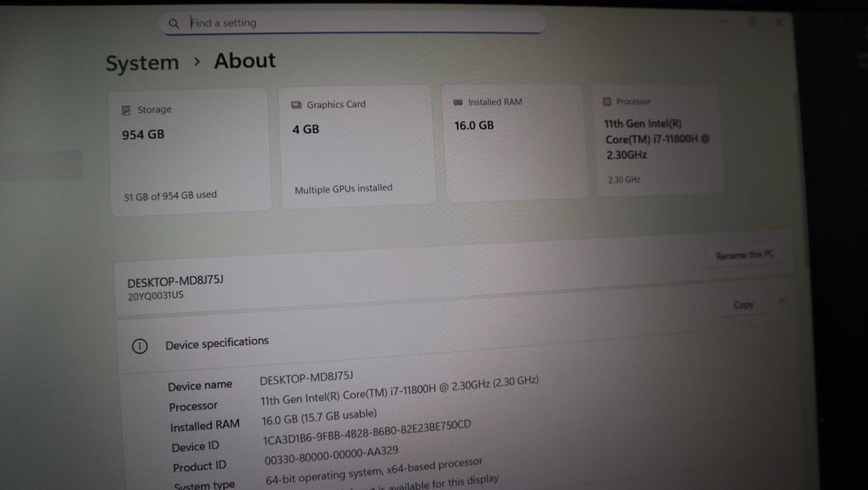868x490 pixels.
Task: Click the search magnifier icon
Action: pyautogui.click(x=174, y=23)
